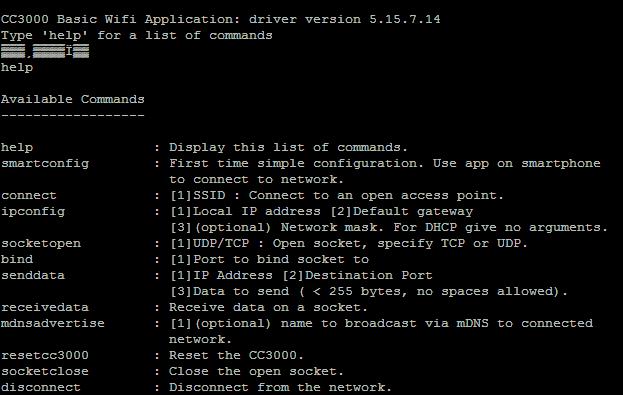Select the 'disconnect' command text
Image resolution: width=623 pixels, height=395 pixels.
(41, 387)
